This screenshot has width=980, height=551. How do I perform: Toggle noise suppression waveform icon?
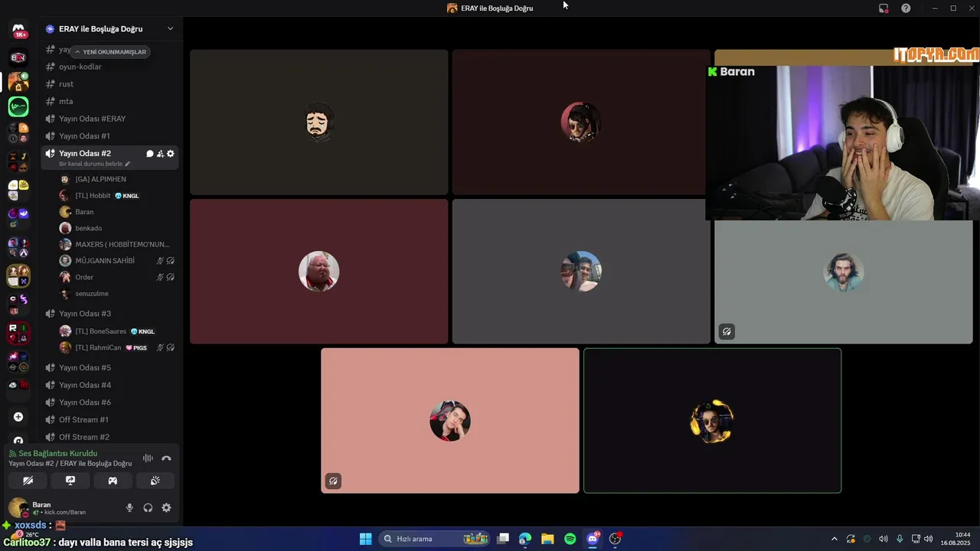coord(148,458)
